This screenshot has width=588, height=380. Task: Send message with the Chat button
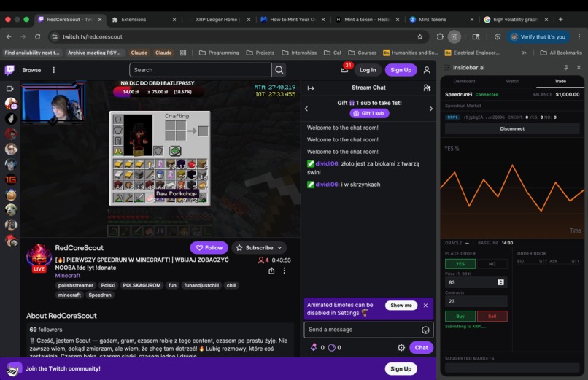click(x=421, y=348)
